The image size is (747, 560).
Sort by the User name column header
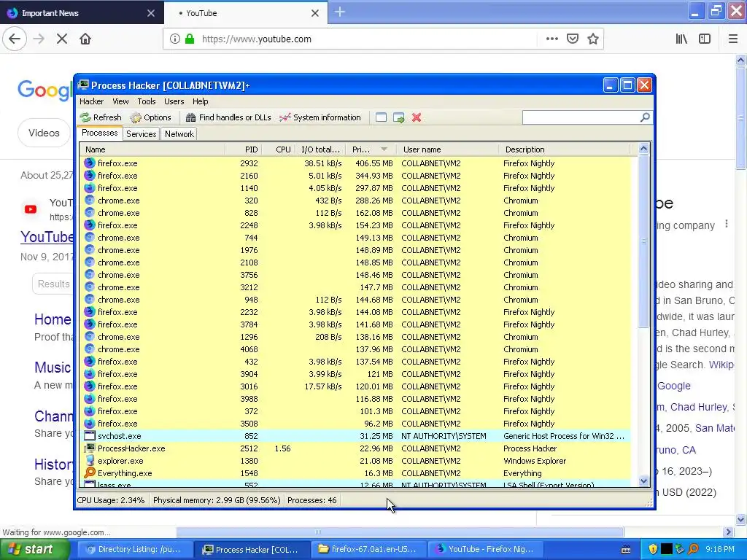click(x=447, y=149)
